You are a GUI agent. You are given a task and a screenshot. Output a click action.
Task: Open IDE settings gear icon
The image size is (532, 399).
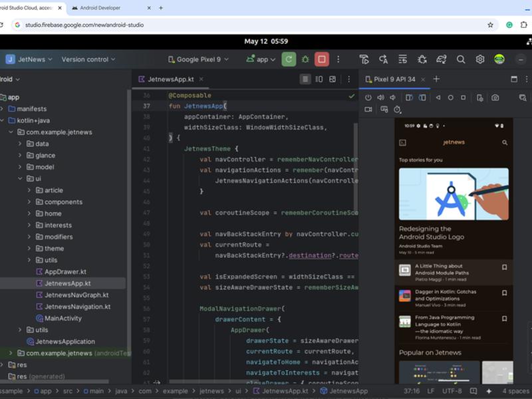coord(479,59)
